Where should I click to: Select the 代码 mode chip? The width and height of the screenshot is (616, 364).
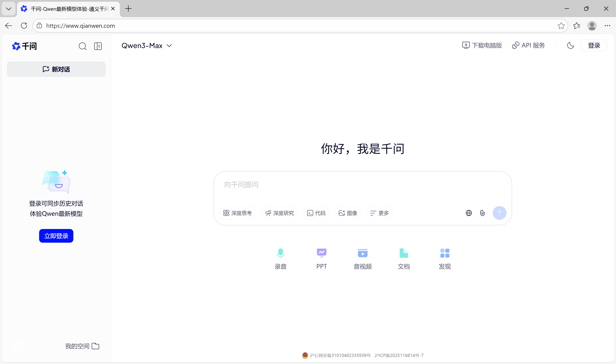(316, 213)
